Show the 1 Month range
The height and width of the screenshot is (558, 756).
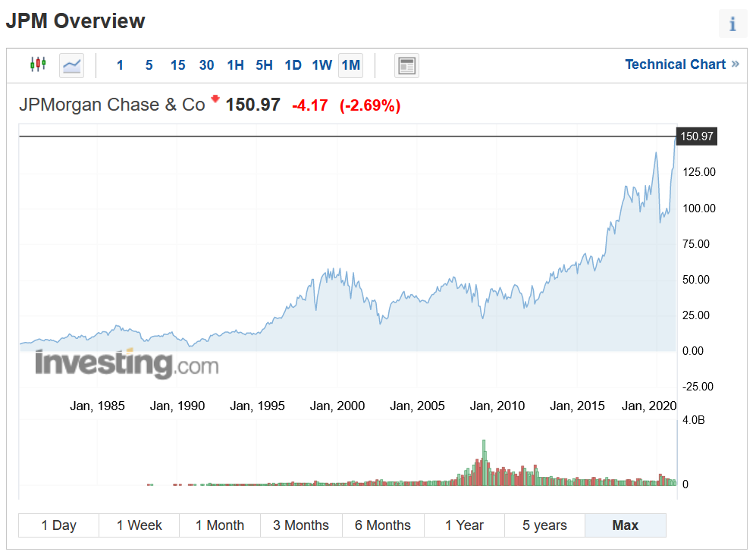coord(220,525)
